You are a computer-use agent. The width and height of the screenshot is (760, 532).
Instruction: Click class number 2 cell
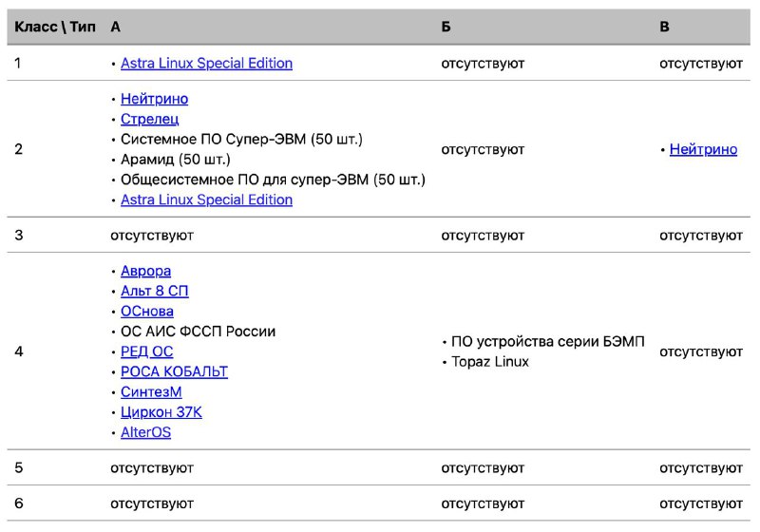pyautogui.click(x=18, y=149)
